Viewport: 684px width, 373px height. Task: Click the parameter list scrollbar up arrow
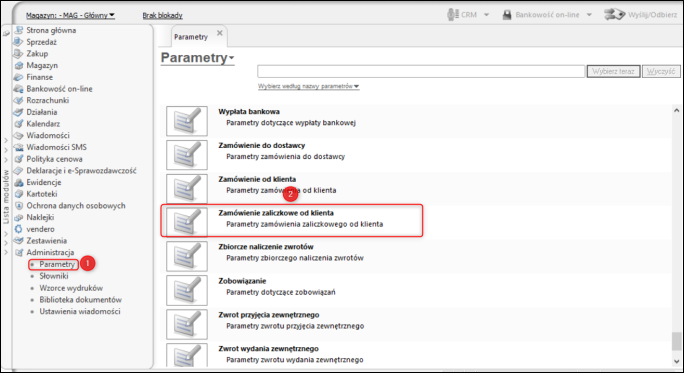(x=677, y=111)
